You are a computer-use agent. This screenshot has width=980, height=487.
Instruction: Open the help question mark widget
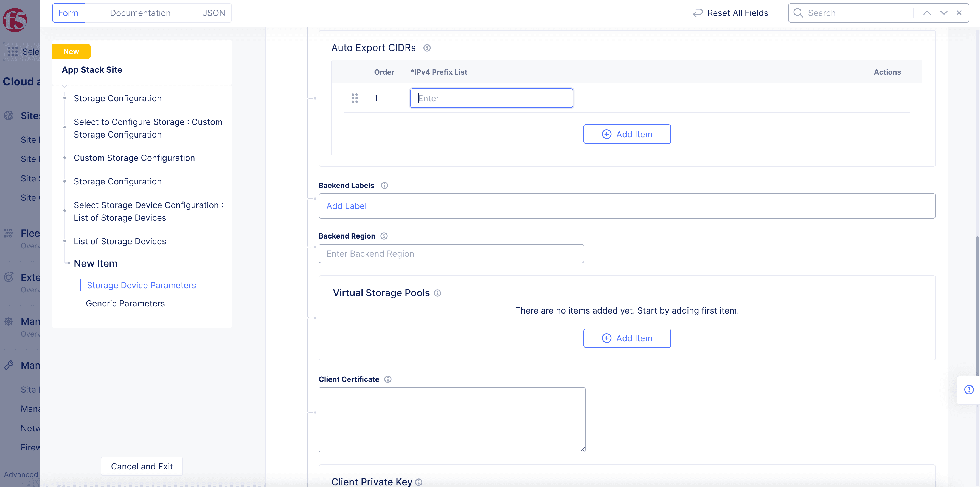(968, 390)
